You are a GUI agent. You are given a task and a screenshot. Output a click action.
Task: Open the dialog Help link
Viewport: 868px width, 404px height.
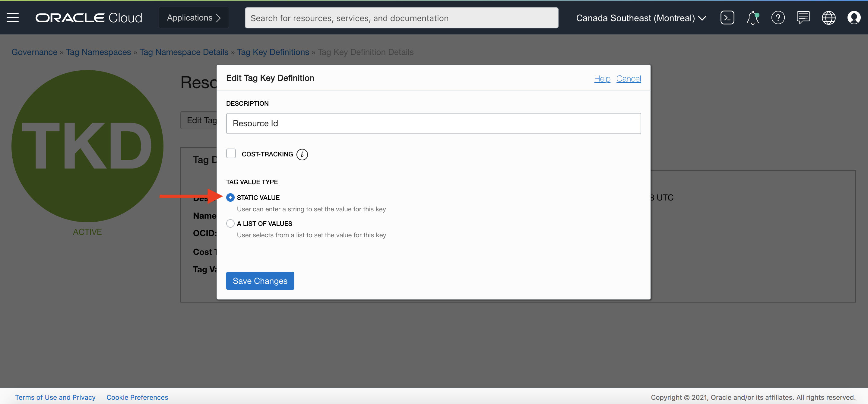(602, 79)
